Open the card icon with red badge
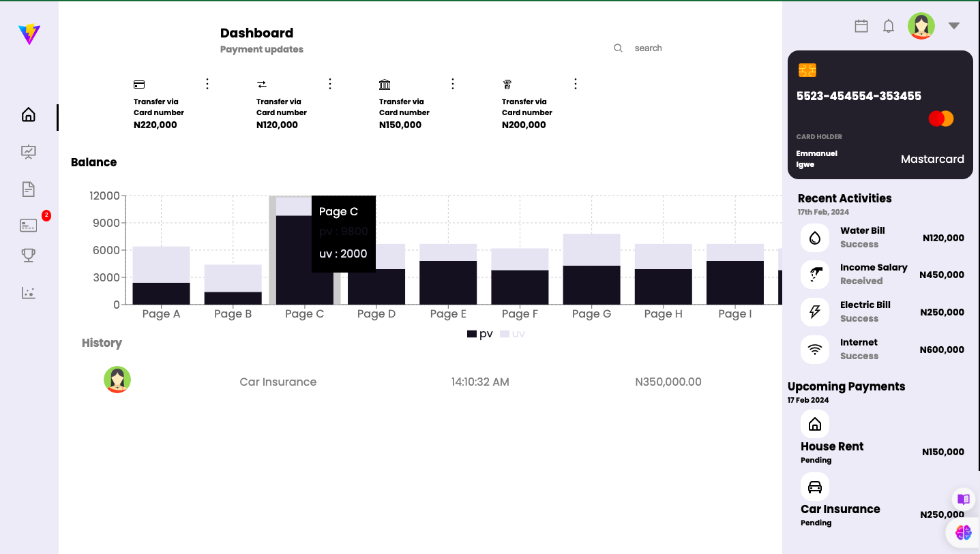 coord(28,226)
